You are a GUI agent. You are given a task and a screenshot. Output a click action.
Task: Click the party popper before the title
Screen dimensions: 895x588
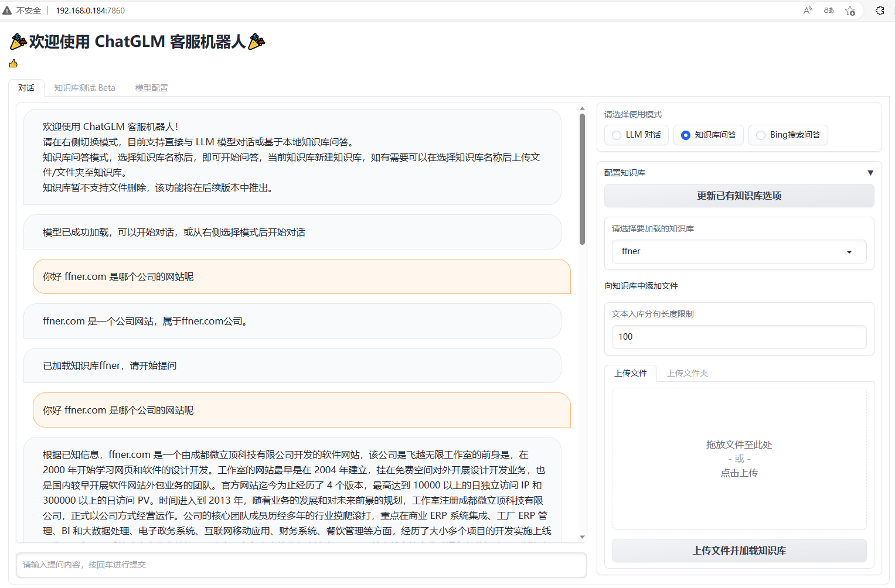(19, 42)
